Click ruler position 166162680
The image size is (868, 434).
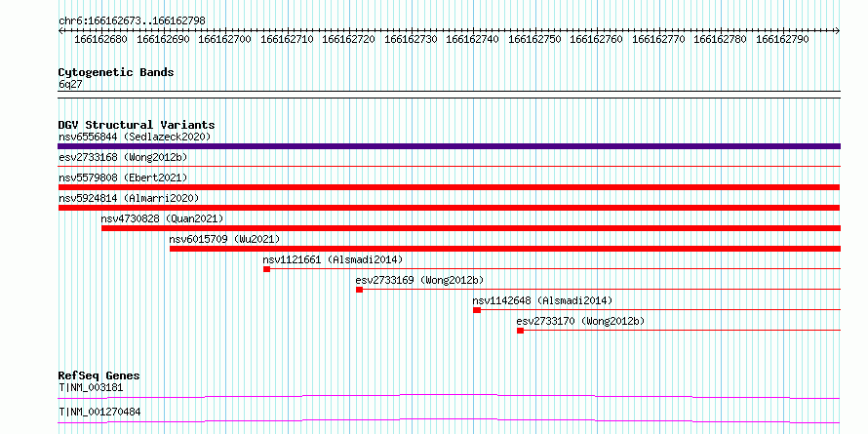point(100,40)
